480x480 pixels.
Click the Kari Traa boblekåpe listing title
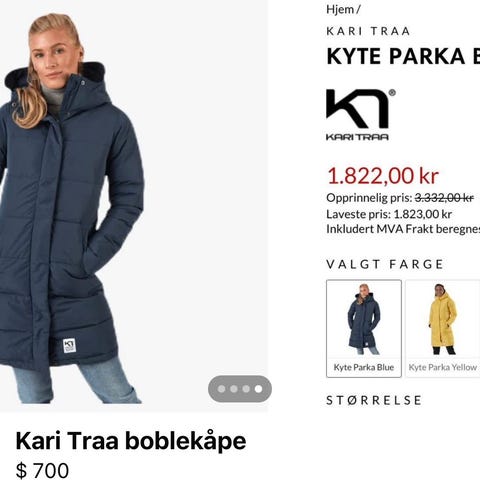coord(131,441)
